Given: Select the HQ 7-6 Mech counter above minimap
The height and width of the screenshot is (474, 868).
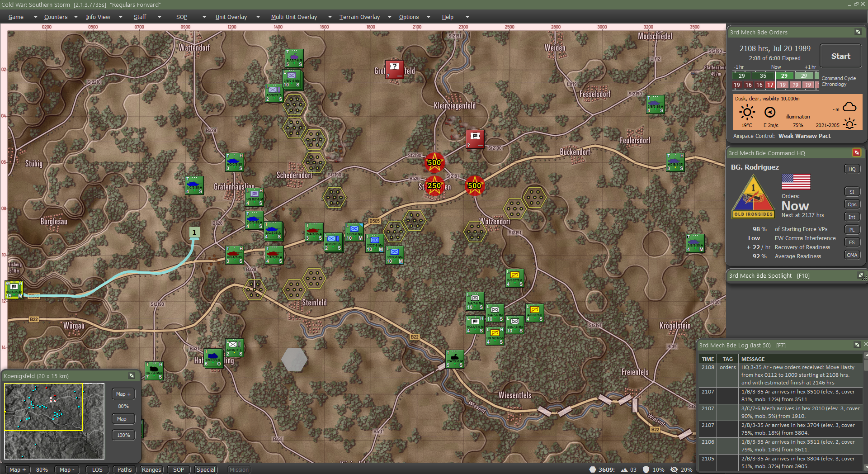Looking at the screenshot, I should point(154,371).
